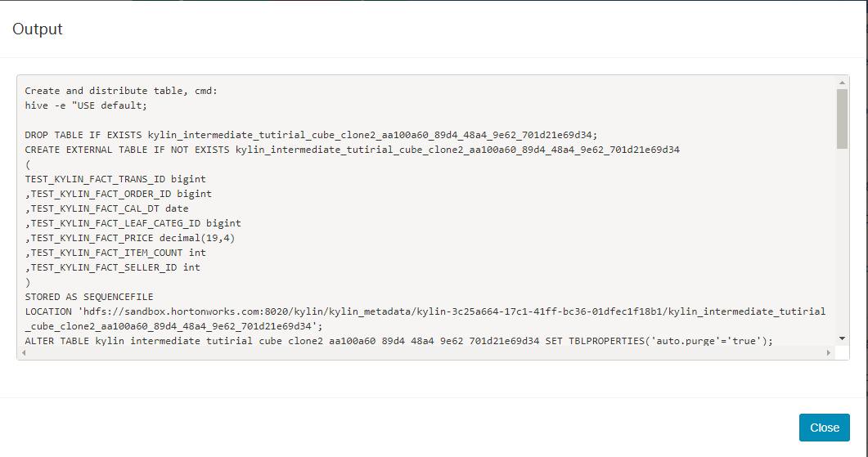This screenshot has height=457, width=868.
Task: Click the vertical scrollbar up arrow
Action: click(842, 83)
